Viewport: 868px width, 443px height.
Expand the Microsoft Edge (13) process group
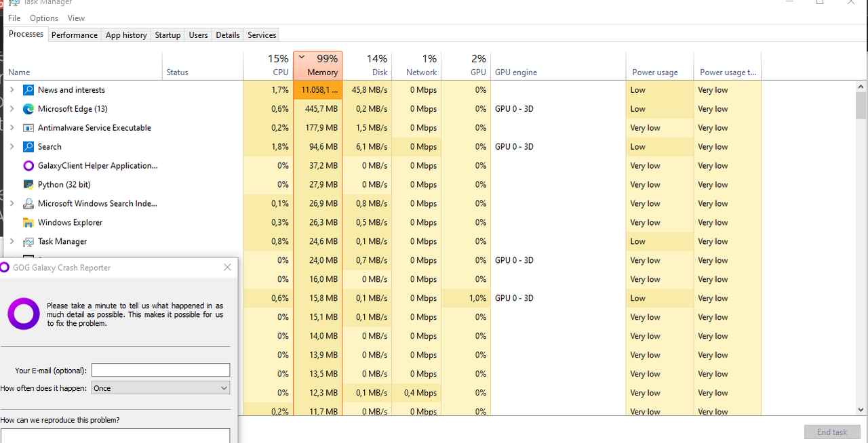click(12, 109)
